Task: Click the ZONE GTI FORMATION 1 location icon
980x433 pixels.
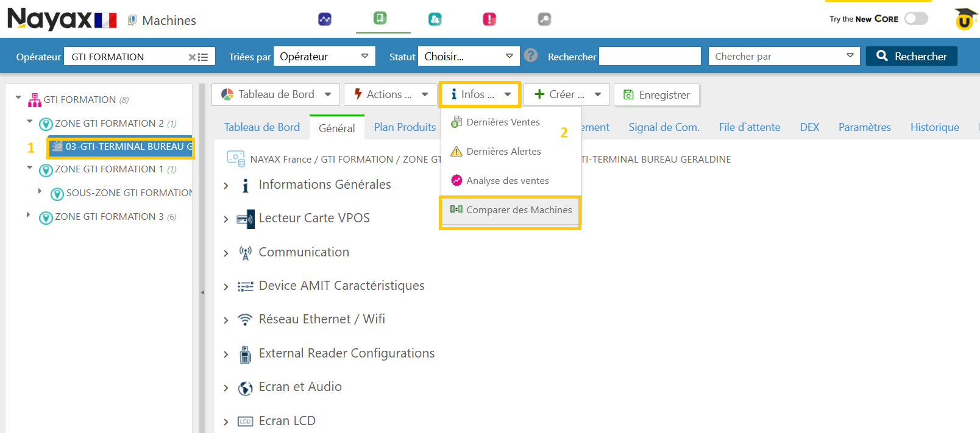Action: pyautogui.click(x=46, y=170)
